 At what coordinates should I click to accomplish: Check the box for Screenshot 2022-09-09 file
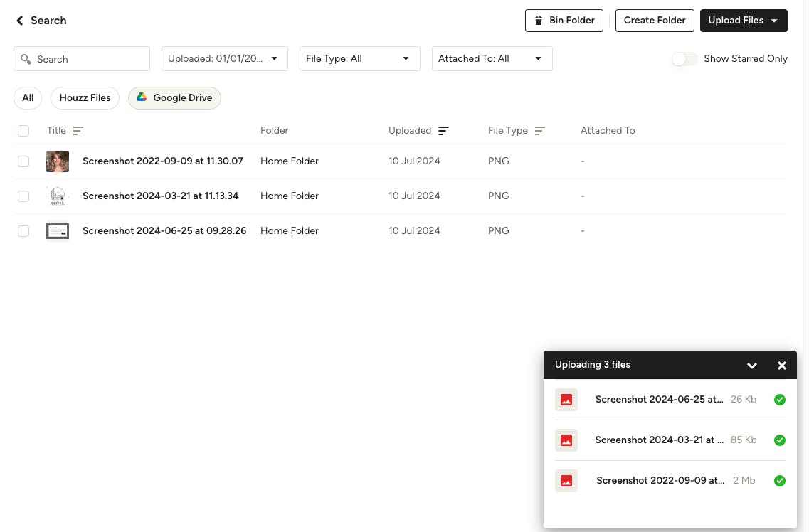pyautogui.click(x=23, y=161)
